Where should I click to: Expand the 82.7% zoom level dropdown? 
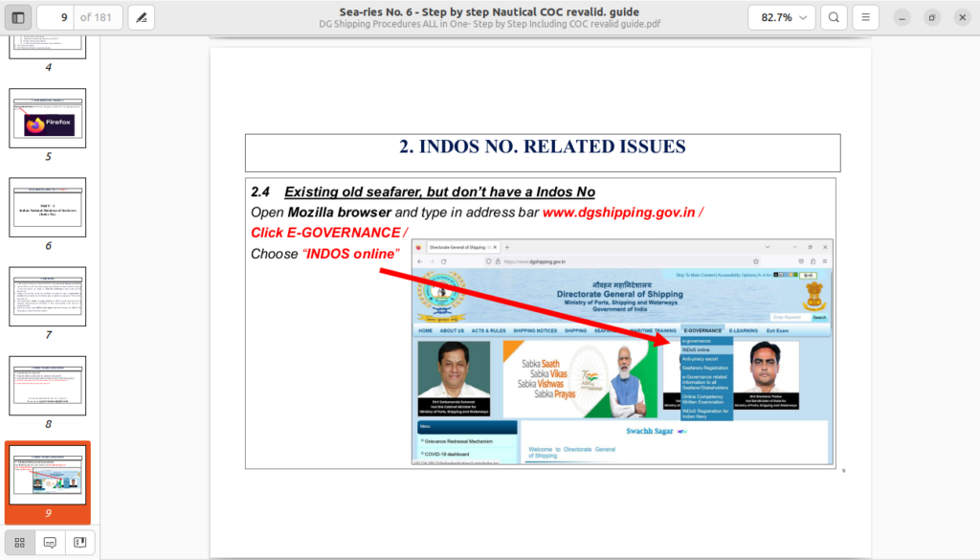click(781, 17)
